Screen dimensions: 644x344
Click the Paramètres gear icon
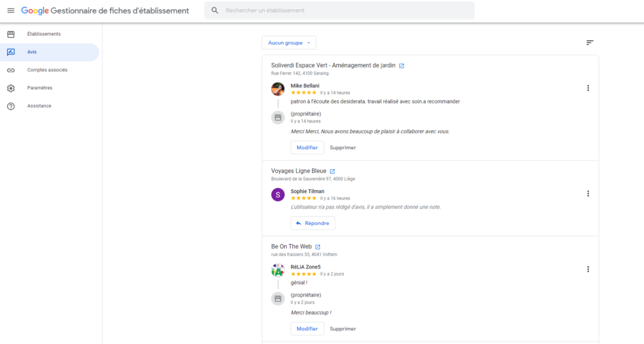[11, 88]
